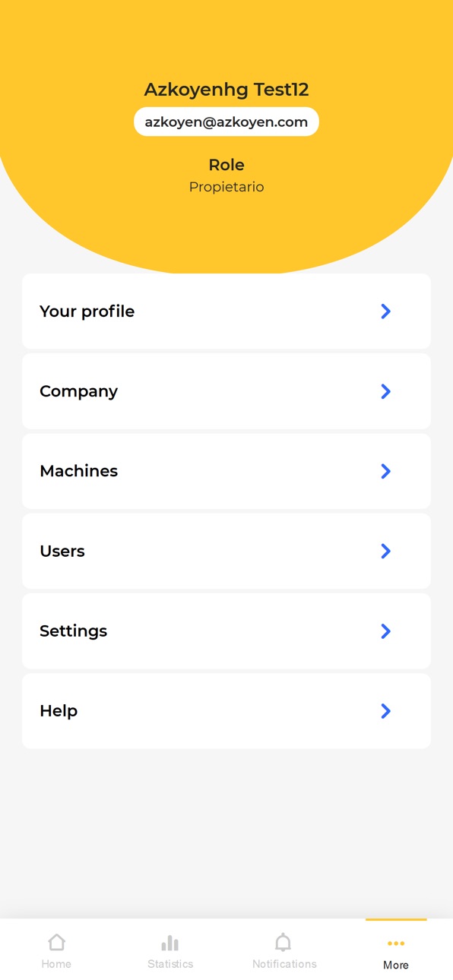Click the chevron arrow beside Your profile

[x=385, y=311]
